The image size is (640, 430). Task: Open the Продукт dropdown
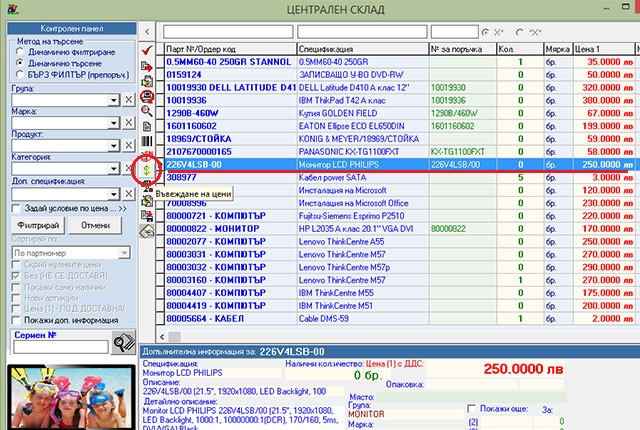[x=113, y=146]
